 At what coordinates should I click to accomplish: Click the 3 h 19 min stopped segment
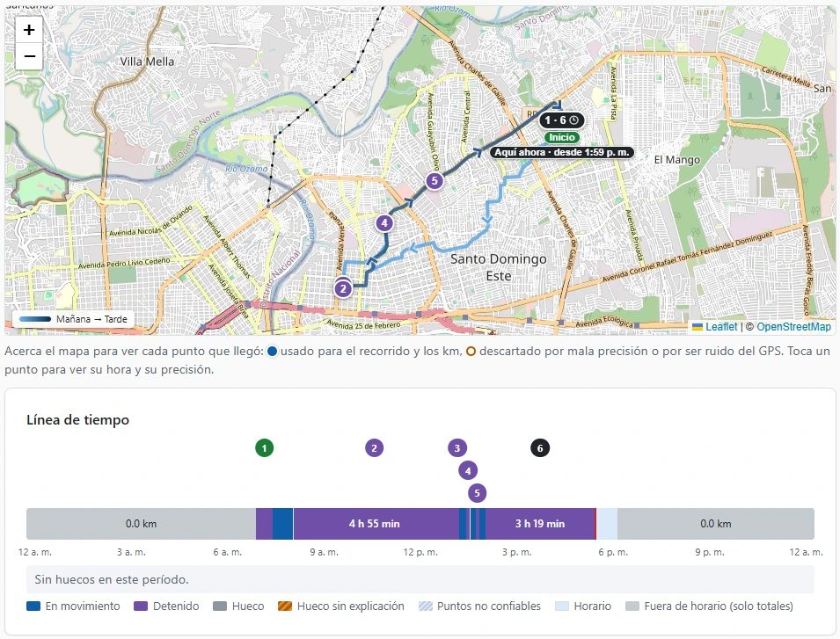pyautogui.click(x=541, y=523)
